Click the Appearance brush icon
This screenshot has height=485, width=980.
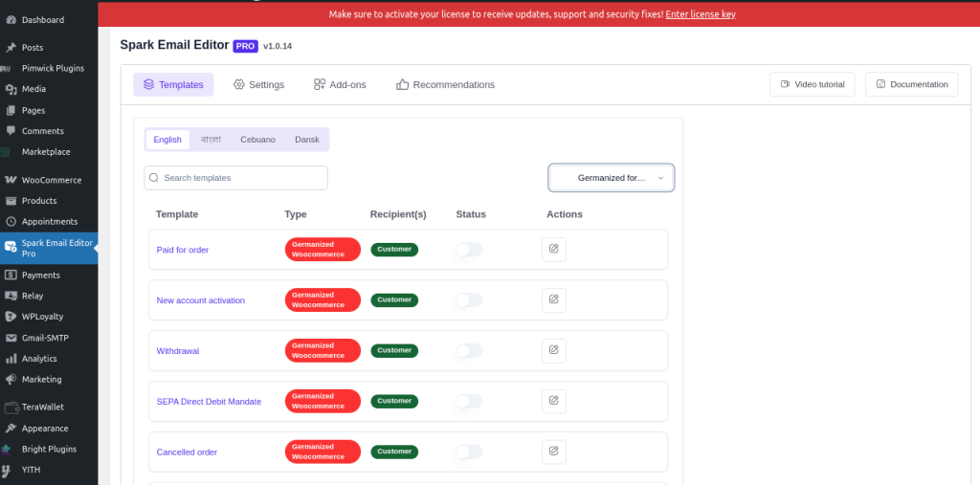[11, 429]
